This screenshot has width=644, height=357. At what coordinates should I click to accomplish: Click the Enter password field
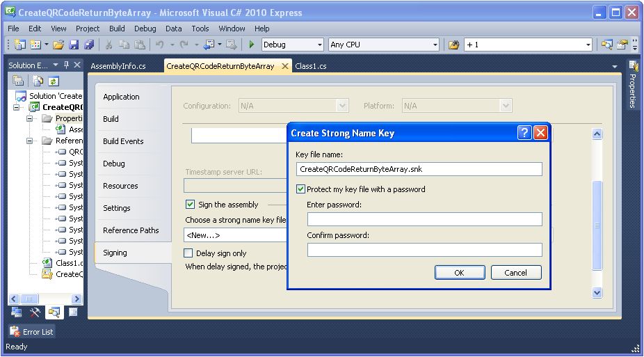click(425, 219)
